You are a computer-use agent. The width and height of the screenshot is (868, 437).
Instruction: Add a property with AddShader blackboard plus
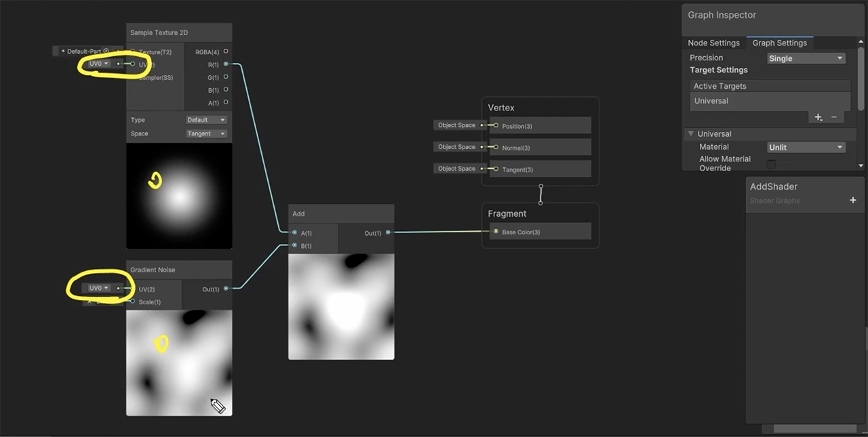click(853, 200)
